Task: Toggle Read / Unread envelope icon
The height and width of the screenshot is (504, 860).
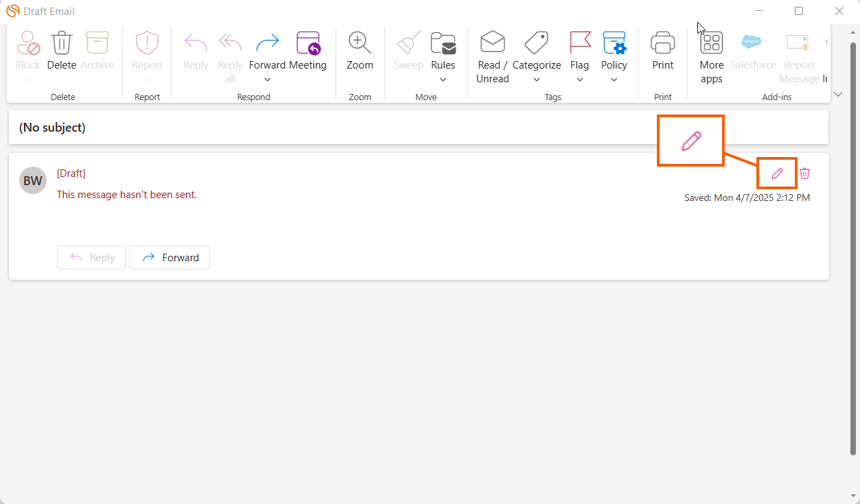Action: click(492, 43)
